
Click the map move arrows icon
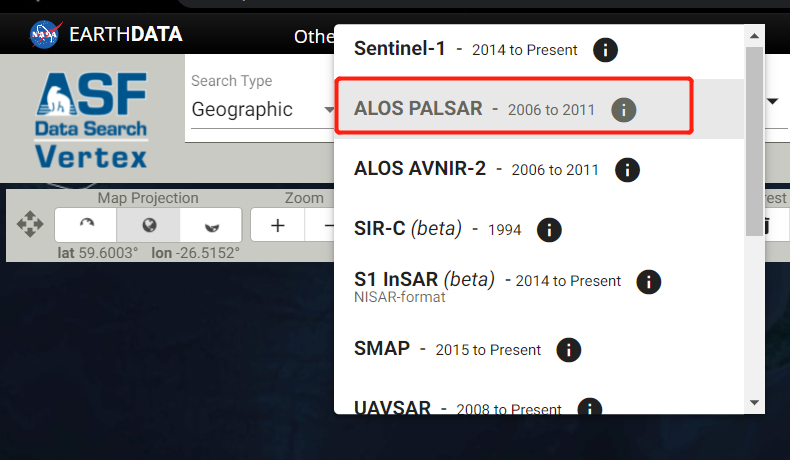30,225
